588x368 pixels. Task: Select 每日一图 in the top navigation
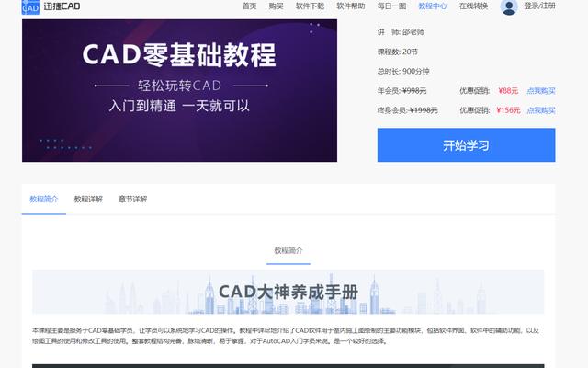point(391,6)
